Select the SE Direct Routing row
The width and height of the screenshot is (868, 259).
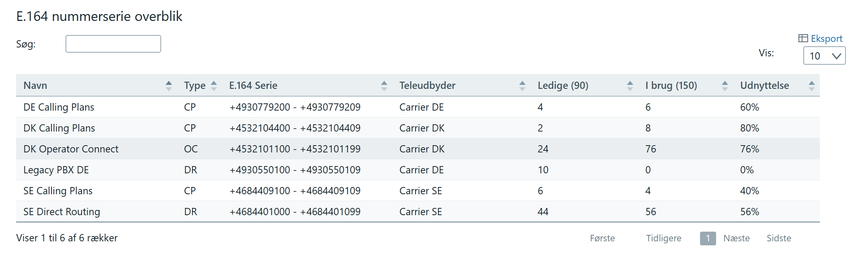[418, 212]
